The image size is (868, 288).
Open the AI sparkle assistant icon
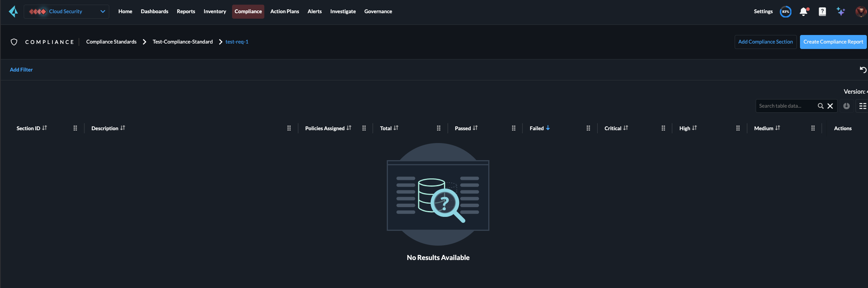pos(841,12)
